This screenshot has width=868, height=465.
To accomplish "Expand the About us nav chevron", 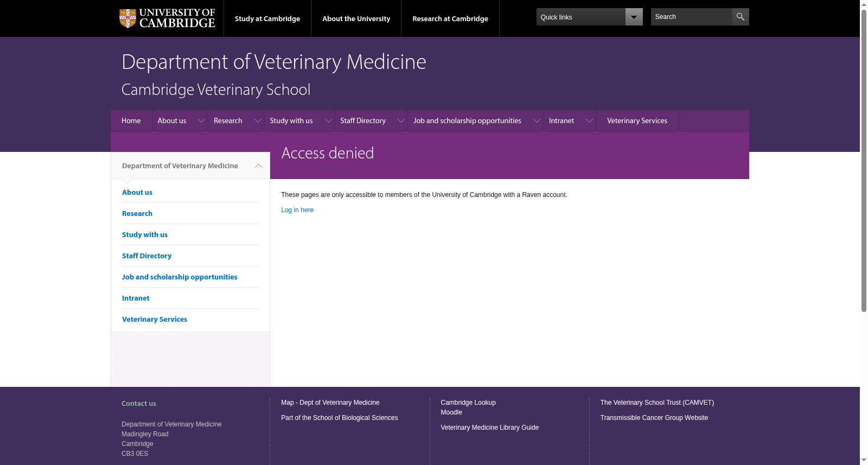I will click(201, 120).
